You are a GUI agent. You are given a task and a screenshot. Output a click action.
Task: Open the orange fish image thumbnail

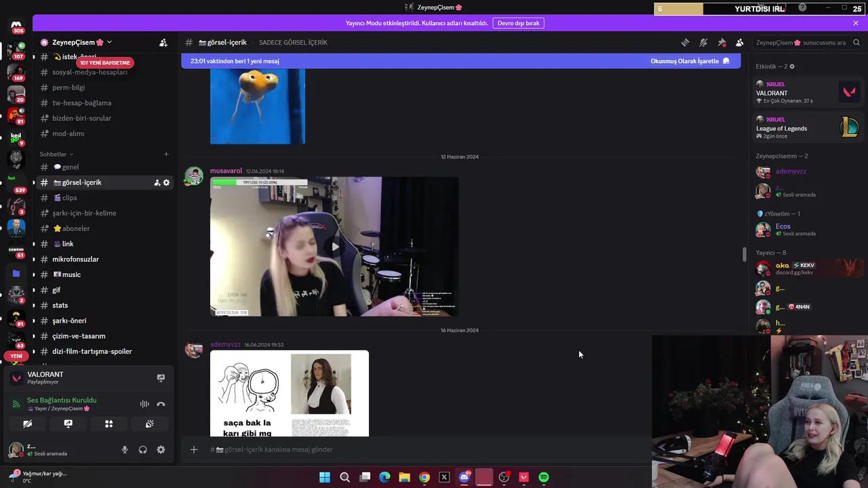point(258,106)
